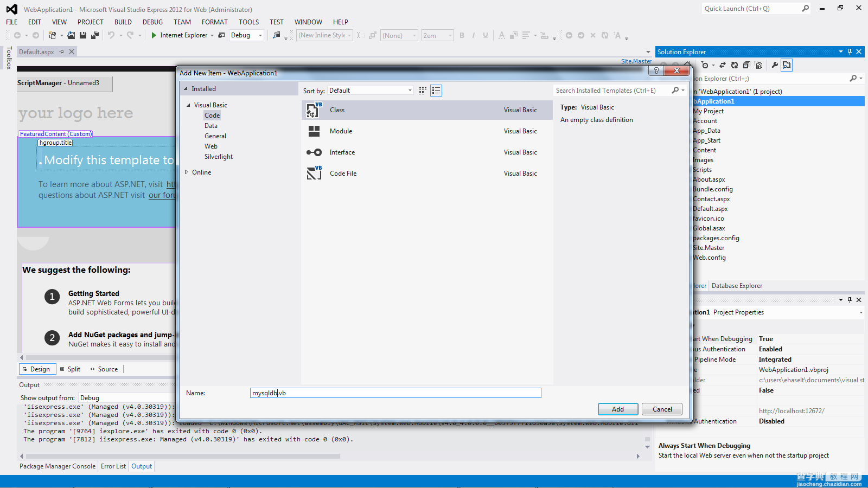Viewport: 868px width, 488px height.
Task: Click the Name input field with mysqldb.vb
Action: [395, 393]
